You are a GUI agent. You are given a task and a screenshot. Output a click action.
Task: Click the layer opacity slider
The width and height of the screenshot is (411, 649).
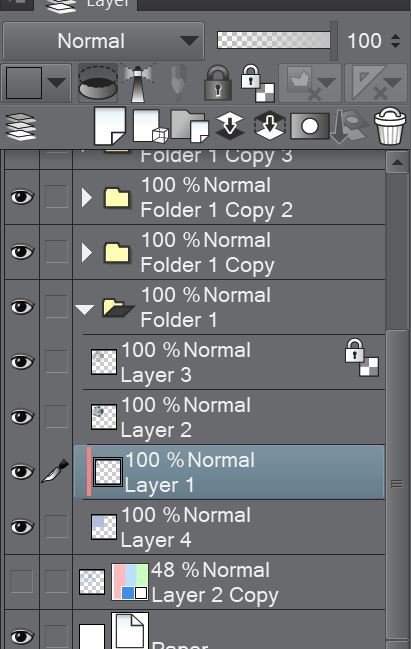point(274,41)
